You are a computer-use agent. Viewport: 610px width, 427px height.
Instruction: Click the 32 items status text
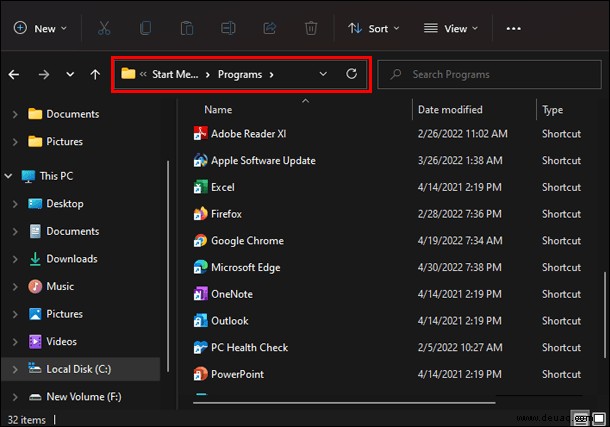(x=26, y=420)
